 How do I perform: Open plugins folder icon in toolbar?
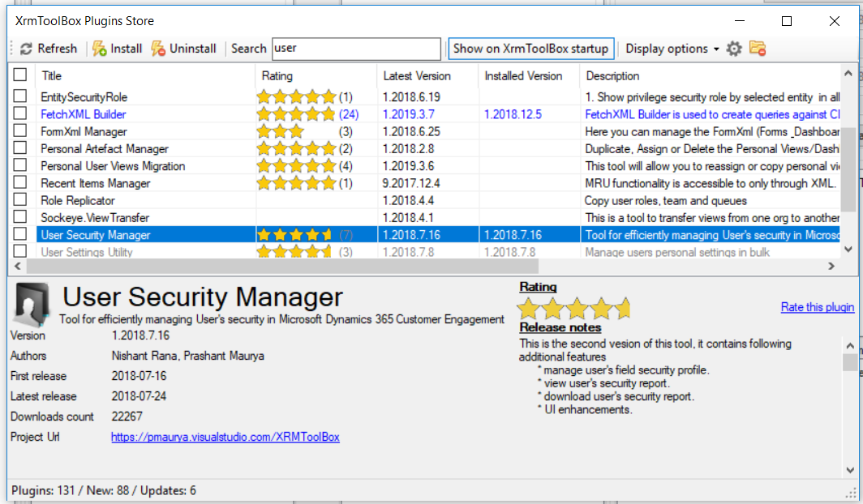point(758,49)
